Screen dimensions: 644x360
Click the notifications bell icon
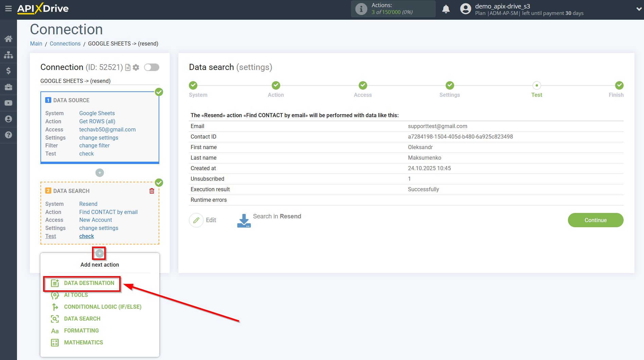pos(446,9)
